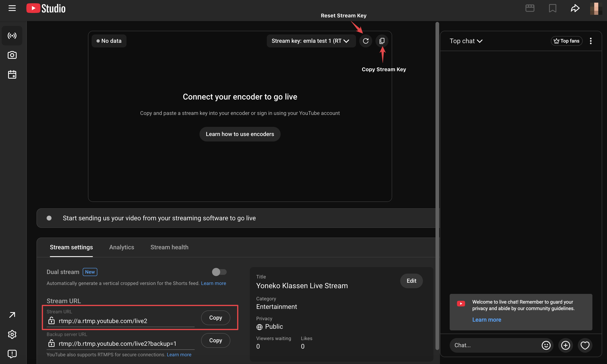Viewport: 607px width, 364px height.
Task: Click the Yoneko Klassen Live Stream title
Action: pyautogui.click(x=302, y=286)
